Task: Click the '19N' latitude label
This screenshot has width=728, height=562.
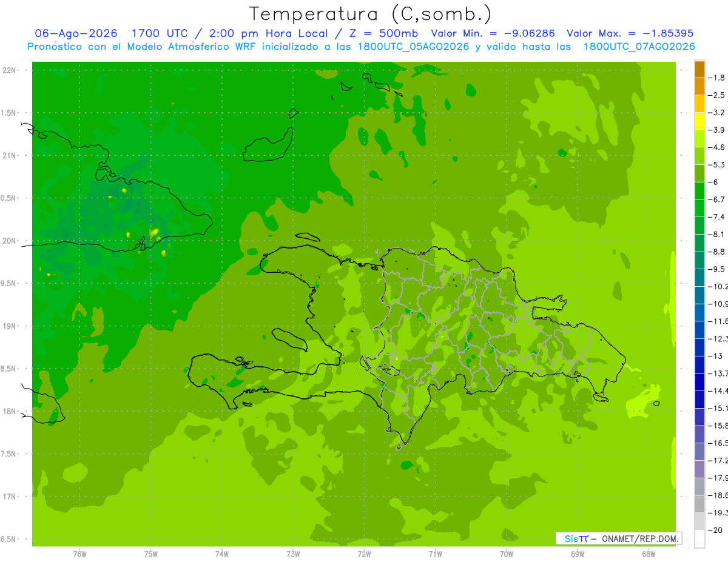Action: tap(9, 326)
